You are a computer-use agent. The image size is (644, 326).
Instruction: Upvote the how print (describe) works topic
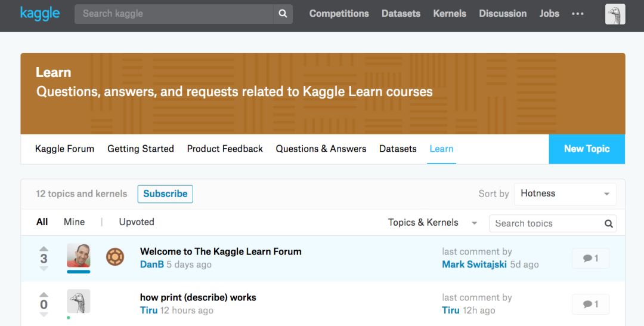[44, 294]
